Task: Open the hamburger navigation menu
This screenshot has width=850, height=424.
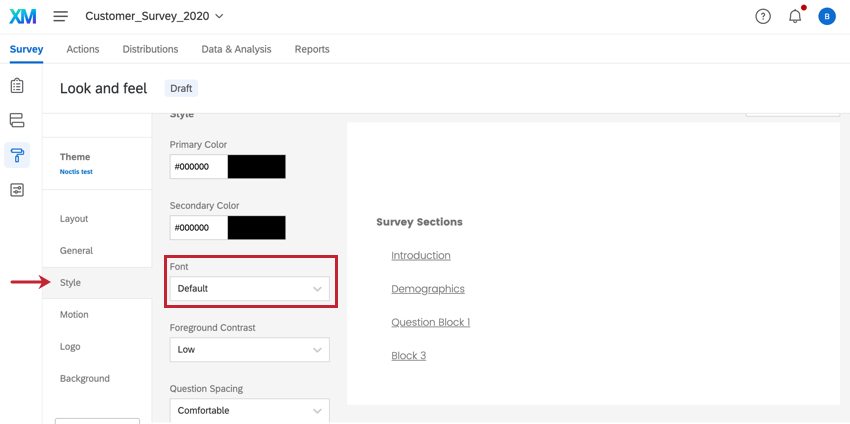Action: pos(61,16)
